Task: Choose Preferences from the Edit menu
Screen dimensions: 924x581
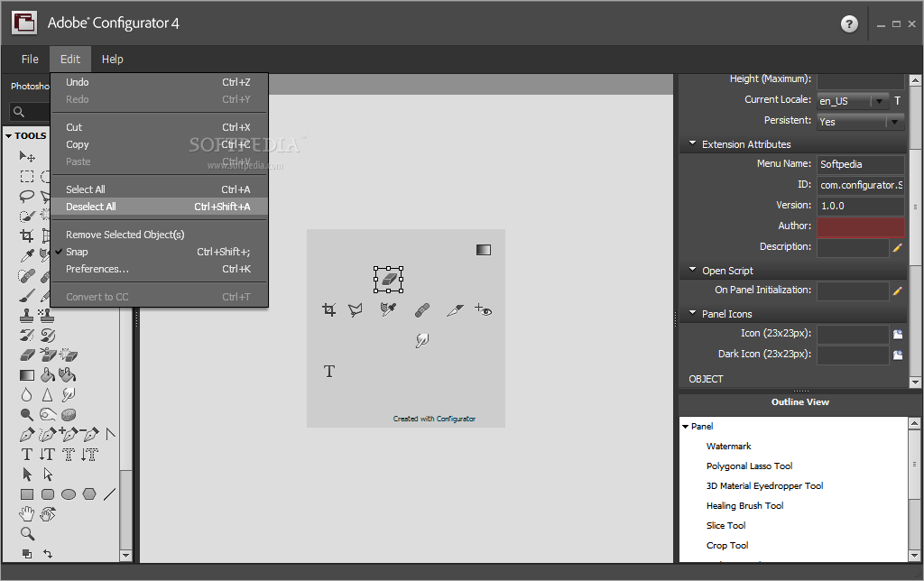Action: (x=159, y=269)
